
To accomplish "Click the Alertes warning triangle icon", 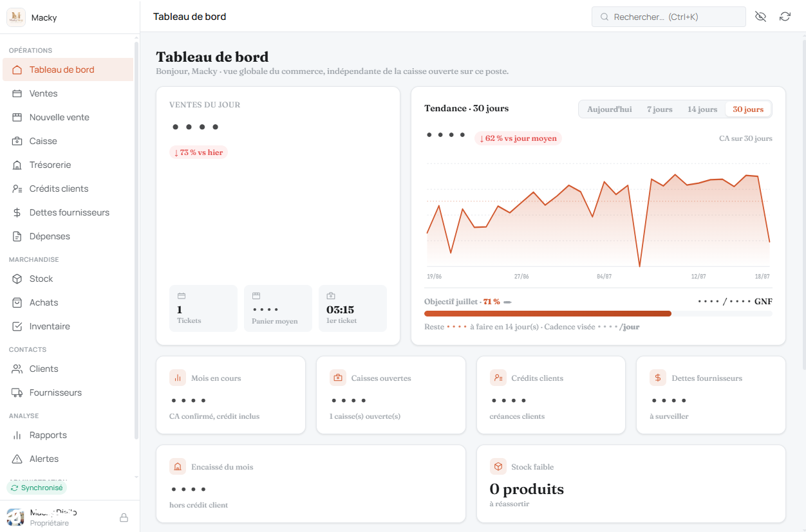I will (17, 459).
